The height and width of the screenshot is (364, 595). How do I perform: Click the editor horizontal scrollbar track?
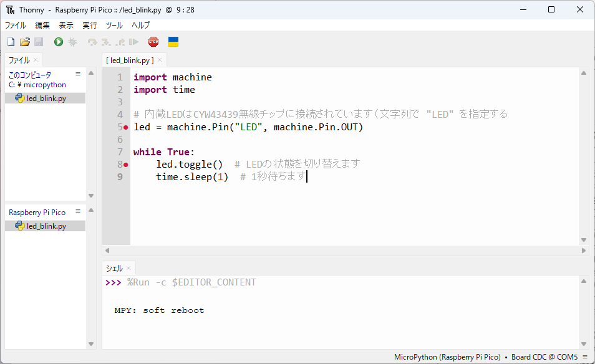[x=343, y=251]
